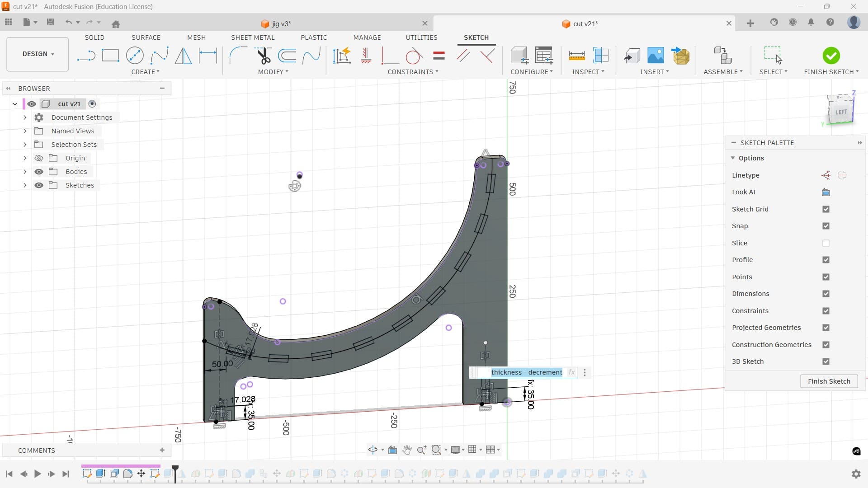
Task: Uncheck the Sketch Grid checkbox
Action: [826, 209]
